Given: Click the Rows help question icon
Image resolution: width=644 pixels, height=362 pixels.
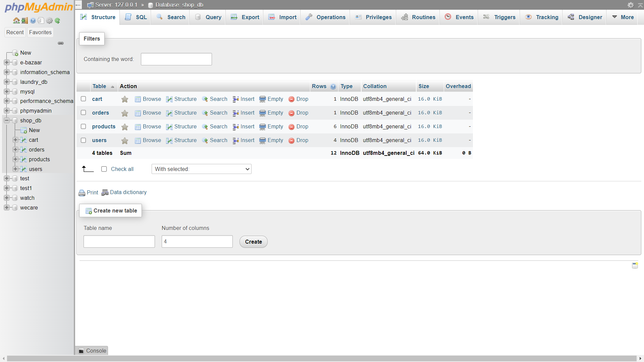Looking at the screenshot, I should click(333, 86).
